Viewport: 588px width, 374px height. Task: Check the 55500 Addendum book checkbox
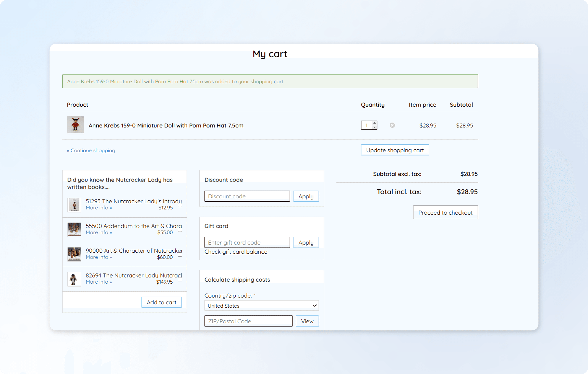pyautogui.click(x=180, y=230)
